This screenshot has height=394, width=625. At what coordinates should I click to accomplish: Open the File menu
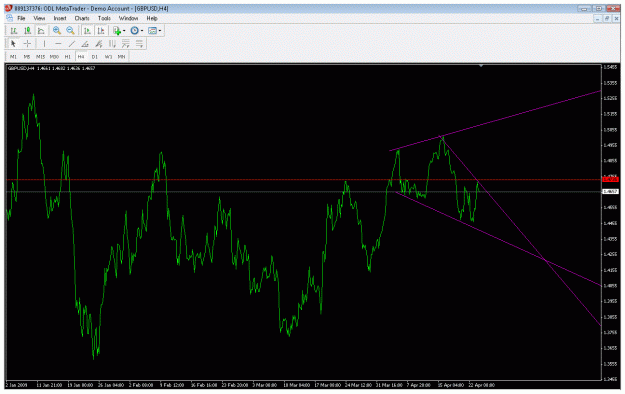(21, 18)
